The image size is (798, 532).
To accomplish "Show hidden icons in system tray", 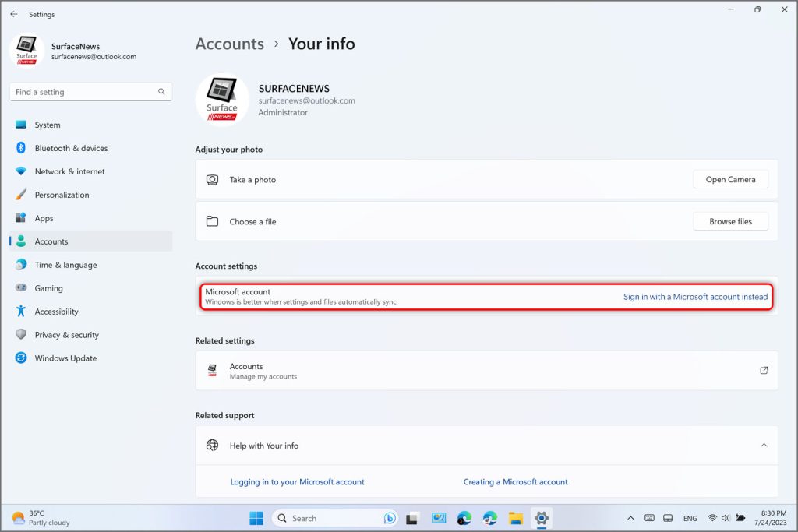I will click(x=630, y=518).
